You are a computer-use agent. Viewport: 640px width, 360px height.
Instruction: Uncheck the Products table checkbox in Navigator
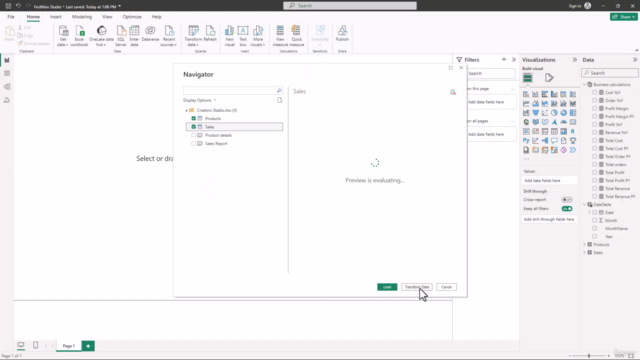(x=193, y=118)
